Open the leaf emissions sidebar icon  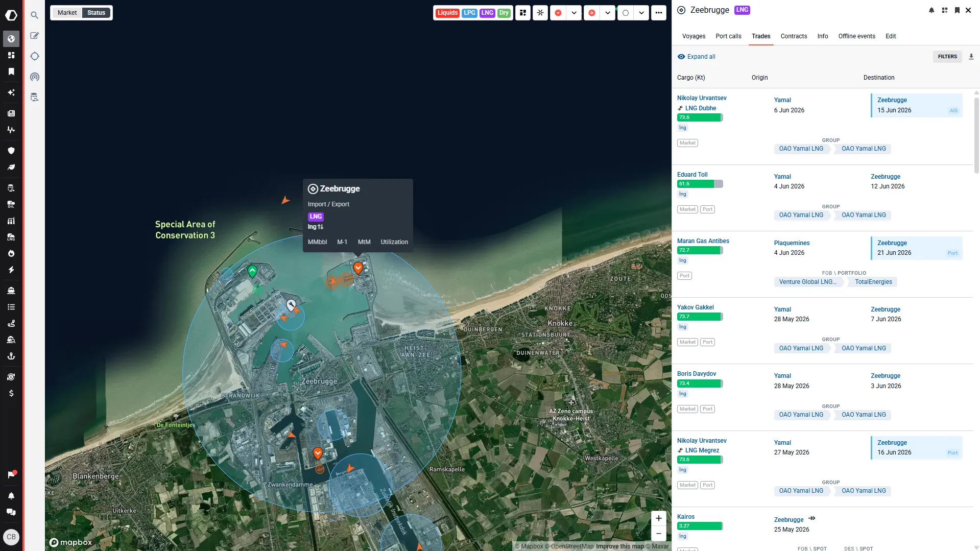tap(11, 167)
